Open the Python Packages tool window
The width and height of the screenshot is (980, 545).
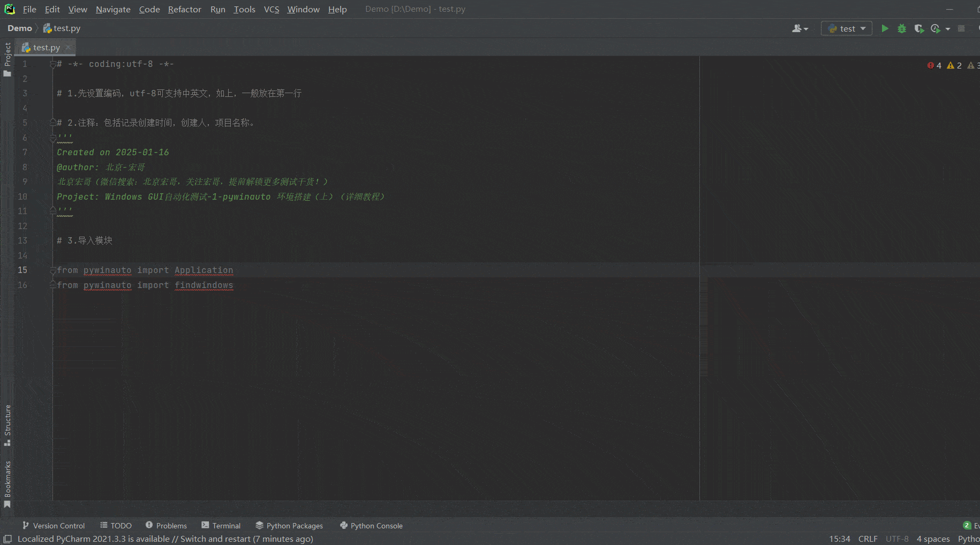pos(289,526)
